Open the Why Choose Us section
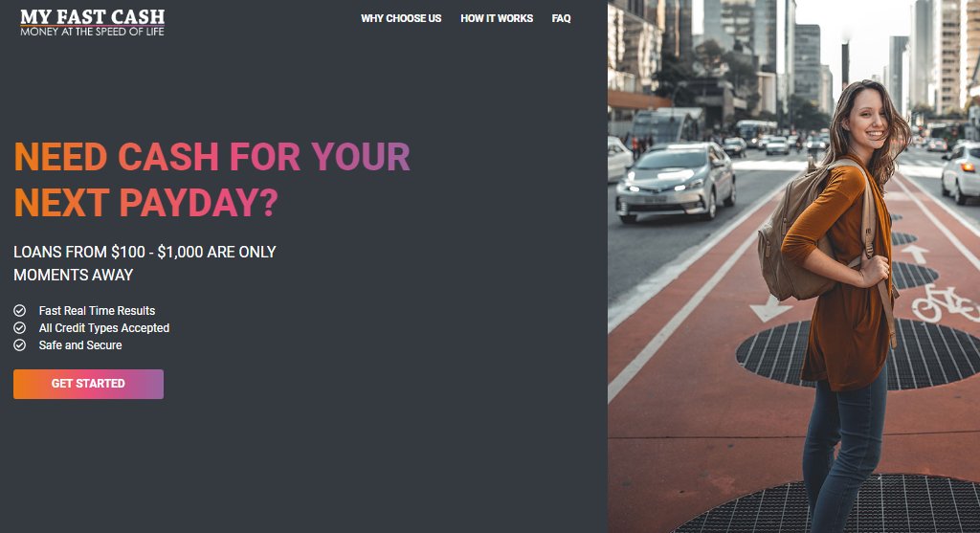The image size is (980, 533). pyautogui.click(x=401, y=19)
